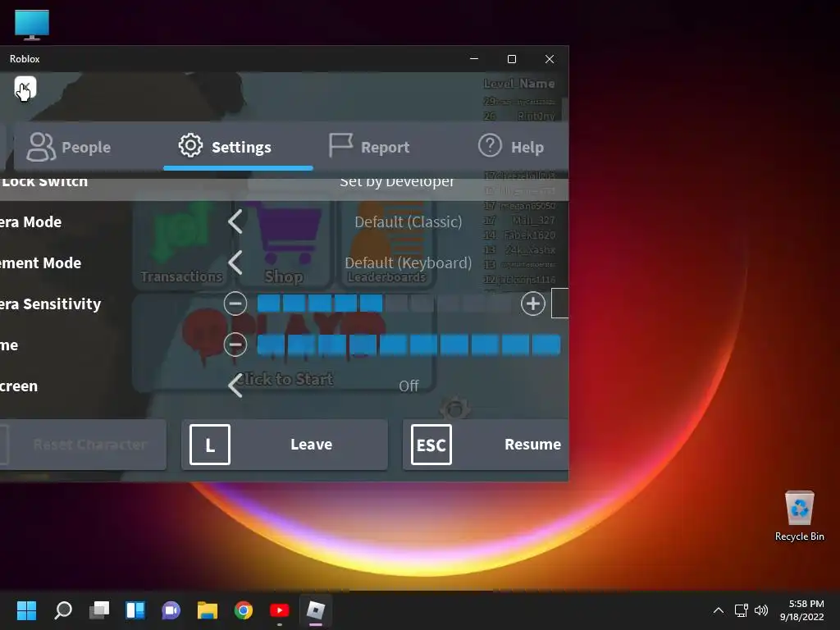Open the Help tab
Viewport: 840px width, 630px height.
510,147
